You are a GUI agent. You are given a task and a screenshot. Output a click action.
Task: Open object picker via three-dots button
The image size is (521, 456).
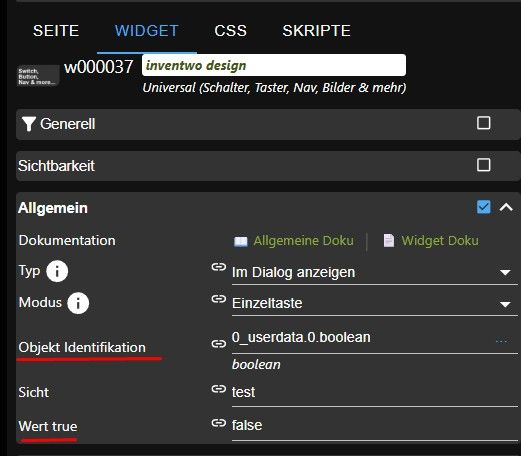501,341
